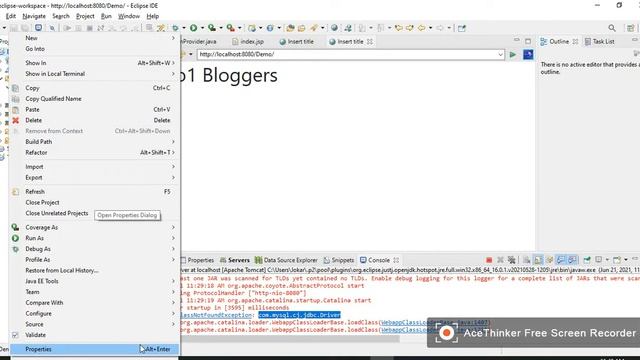
Task: Toggle Word Wrap in Console toolbar
Action: tap(550, 260)
